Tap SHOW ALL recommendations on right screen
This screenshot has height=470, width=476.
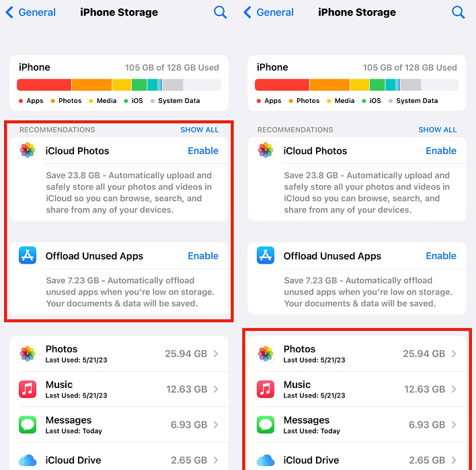tap(438, 130)
